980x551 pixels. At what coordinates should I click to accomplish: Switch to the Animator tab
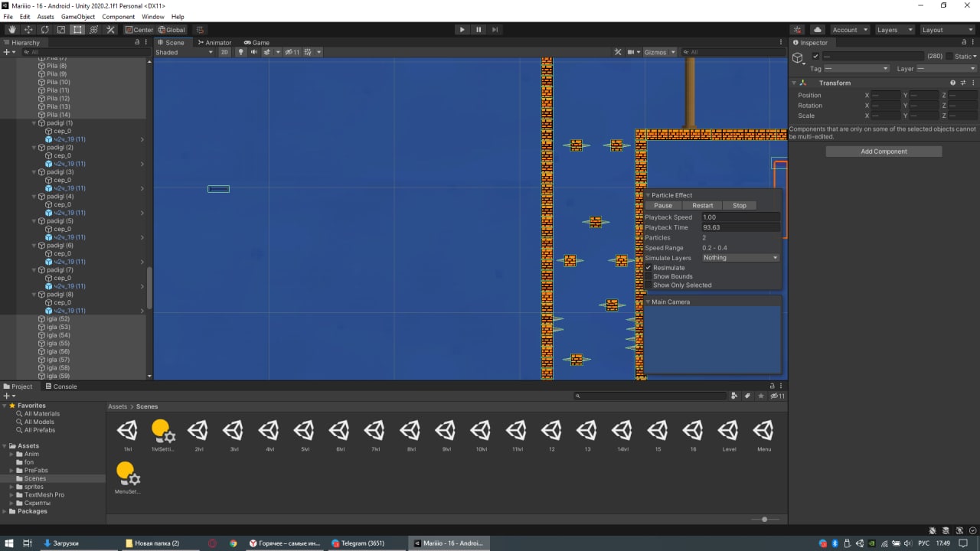(214, 43)
